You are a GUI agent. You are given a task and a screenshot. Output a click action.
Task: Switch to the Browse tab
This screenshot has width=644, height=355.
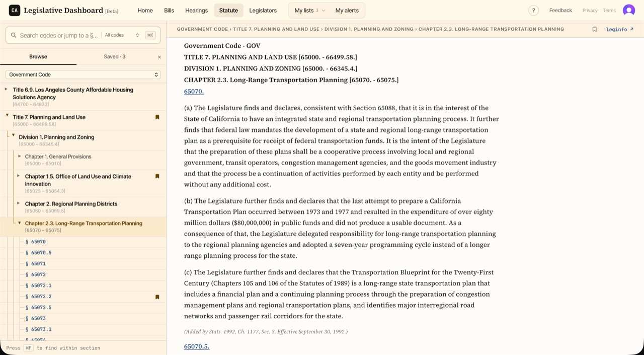point(38,57)
